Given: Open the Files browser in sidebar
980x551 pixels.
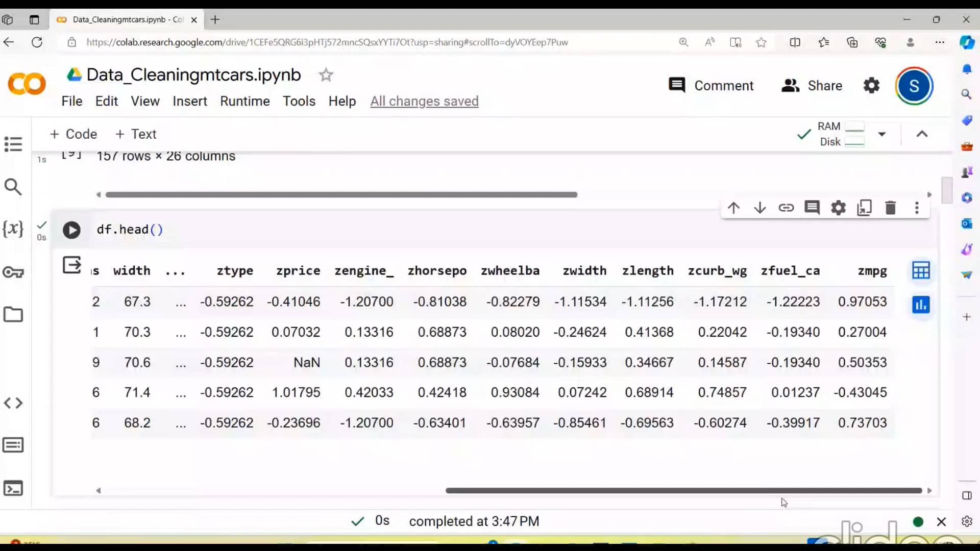Looking at the screenshot, I should click(13, 315).
